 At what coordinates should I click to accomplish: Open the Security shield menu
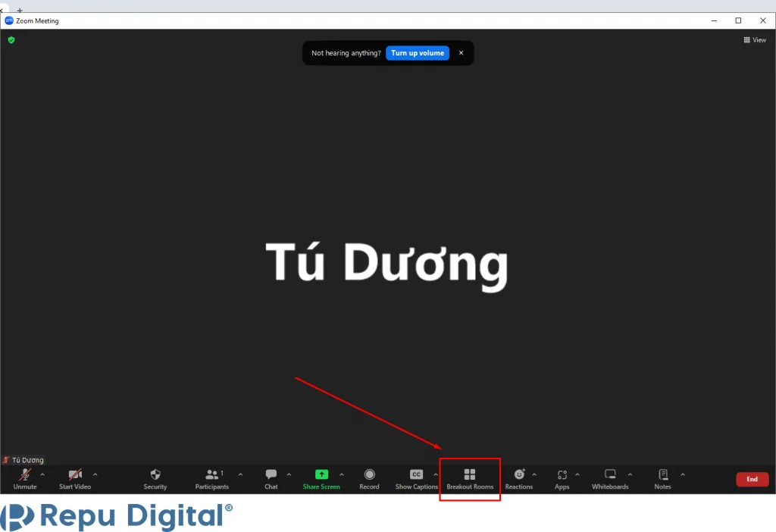pos(155,478)
